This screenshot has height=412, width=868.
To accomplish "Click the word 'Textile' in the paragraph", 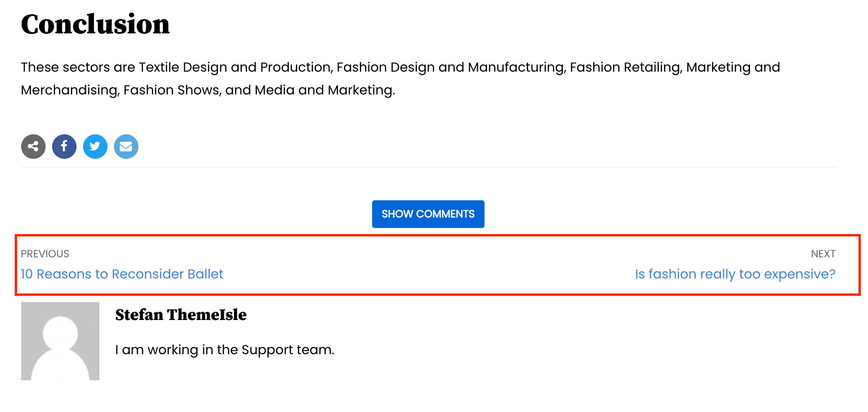I will 159,67.
